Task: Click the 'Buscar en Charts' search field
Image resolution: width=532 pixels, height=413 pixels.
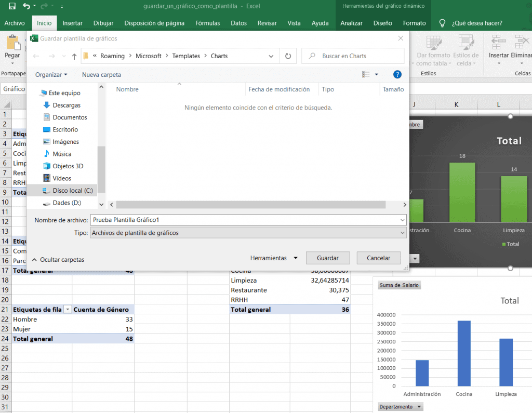Action: point(353,56)
